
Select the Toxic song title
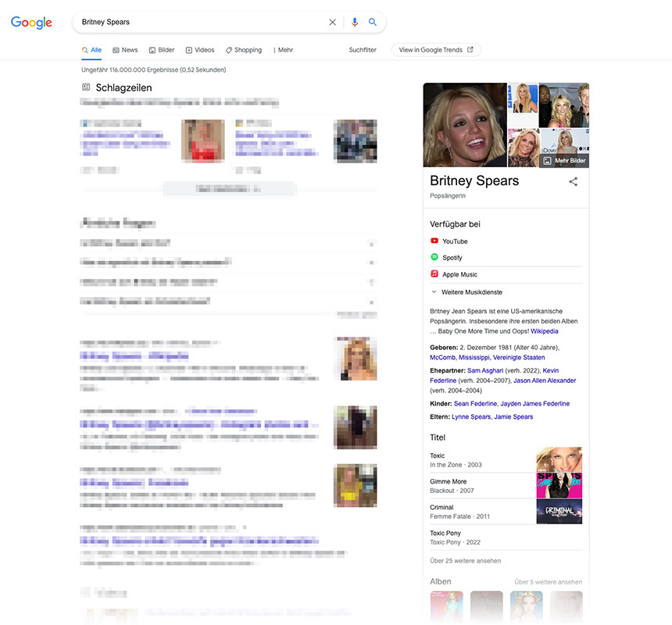(x=437, y=455)
